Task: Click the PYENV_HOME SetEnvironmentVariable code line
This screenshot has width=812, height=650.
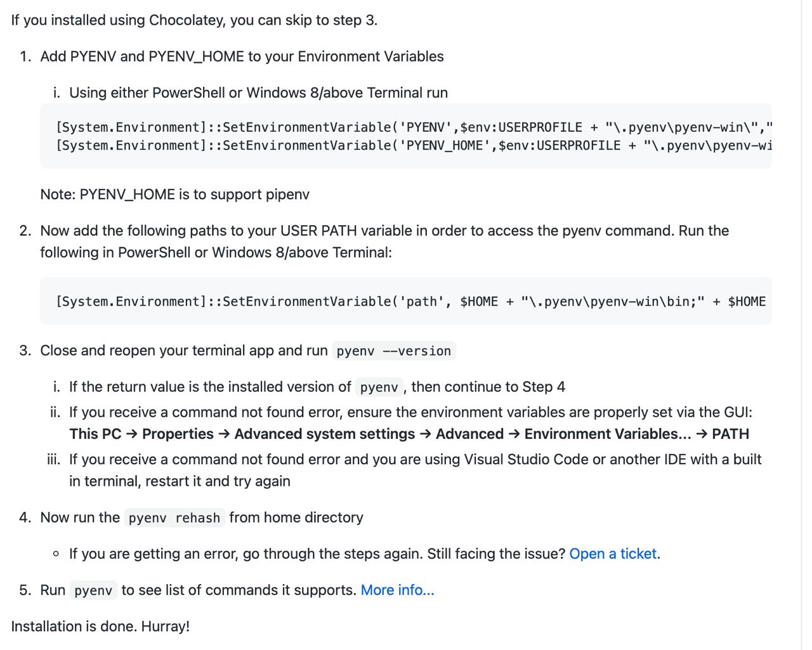Action: (x=412, y=145)
